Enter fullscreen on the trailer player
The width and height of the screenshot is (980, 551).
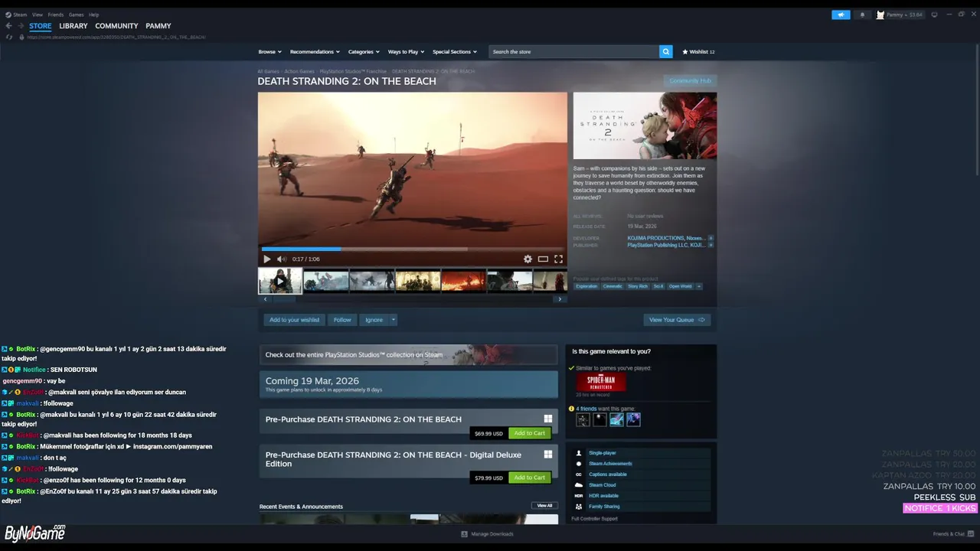pos(558,259)
